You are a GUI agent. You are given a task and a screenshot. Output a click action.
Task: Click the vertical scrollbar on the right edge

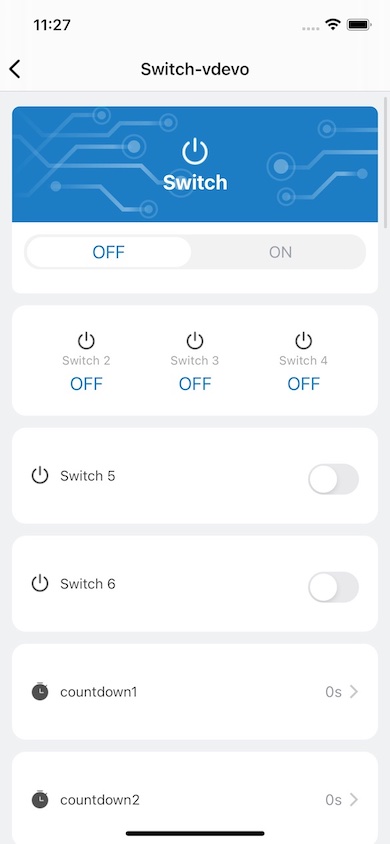tap(385, 161)
